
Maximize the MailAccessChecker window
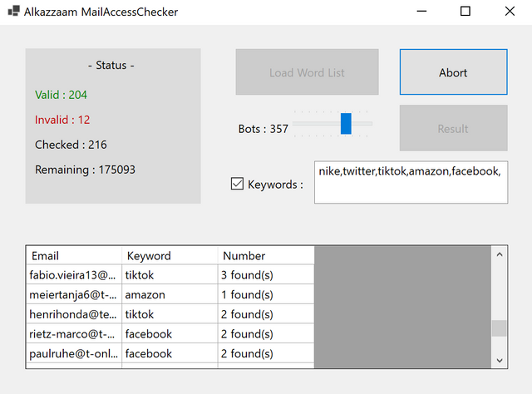coord(465,12)
